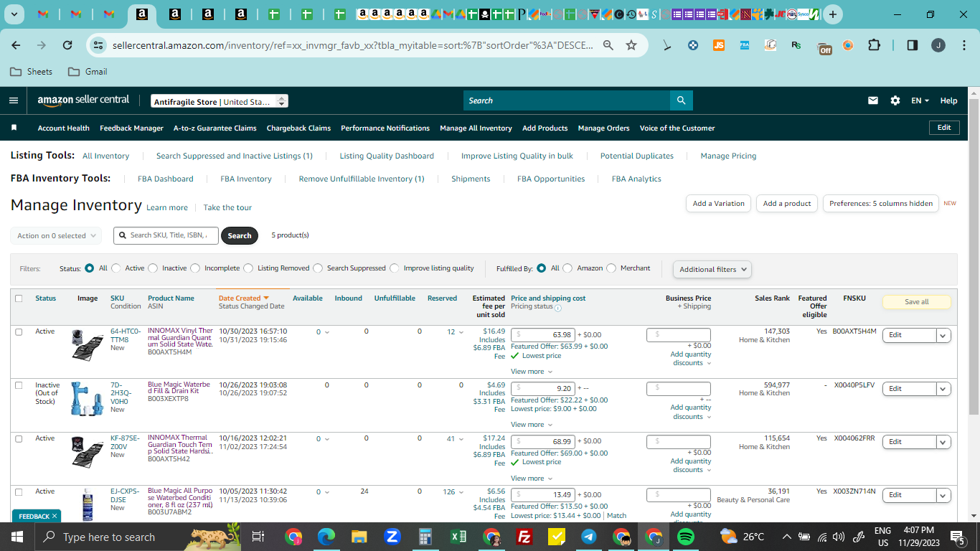Click the price field showing 63.98

[543, 335]
